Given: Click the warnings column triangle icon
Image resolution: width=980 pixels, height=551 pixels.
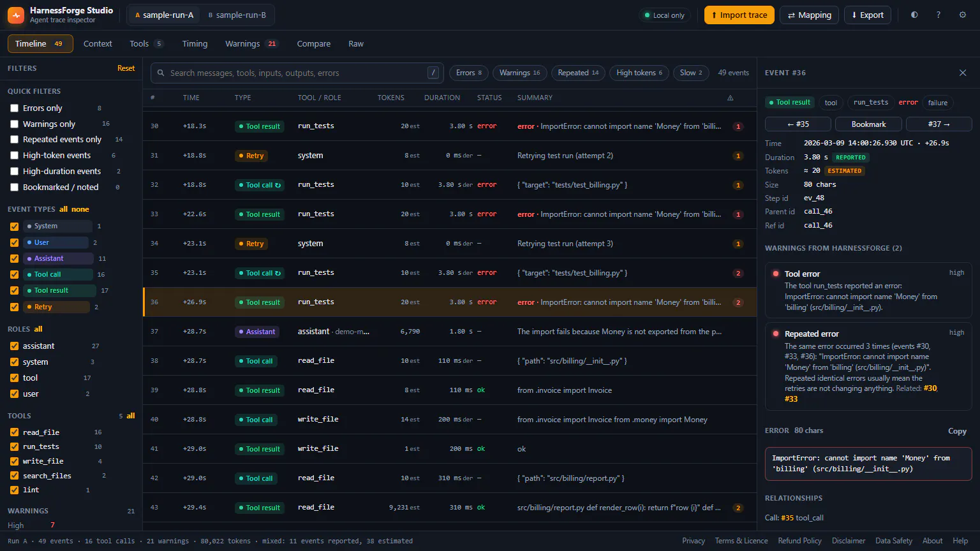Looking at the screenshot, I should (x=731, y=98).
